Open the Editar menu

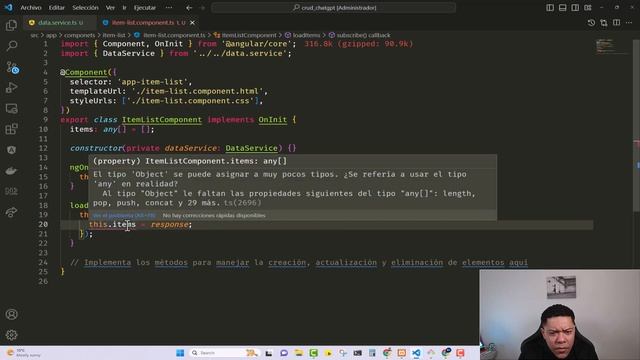click(x=57, y=7)
